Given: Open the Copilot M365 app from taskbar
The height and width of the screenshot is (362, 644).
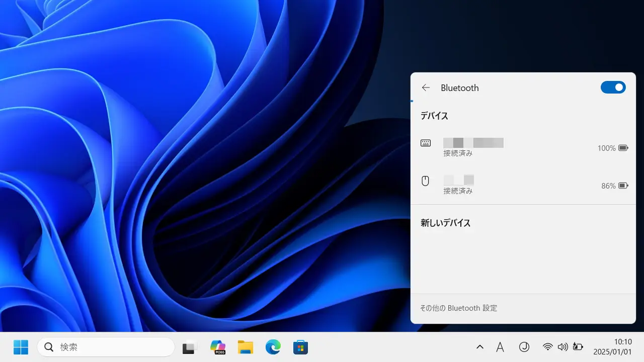Looking at the screenshot, I should (x=217, y=346).
